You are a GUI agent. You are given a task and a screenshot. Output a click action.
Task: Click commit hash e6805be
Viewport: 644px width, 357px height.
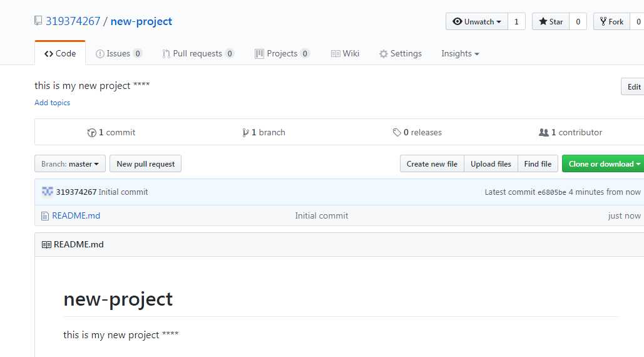[x=552, y=192]
